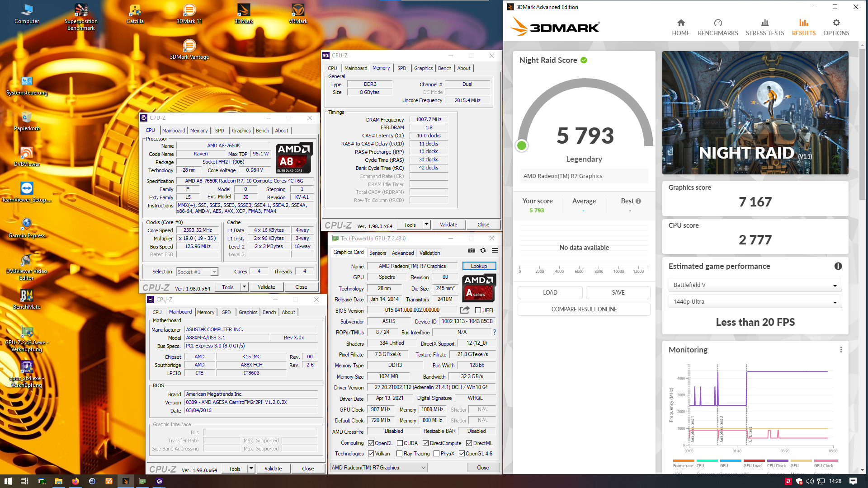Toggle the Vulkan checkbox in GPU-Z
Viewport: 868px width, 488px height.
click(371, 454)
